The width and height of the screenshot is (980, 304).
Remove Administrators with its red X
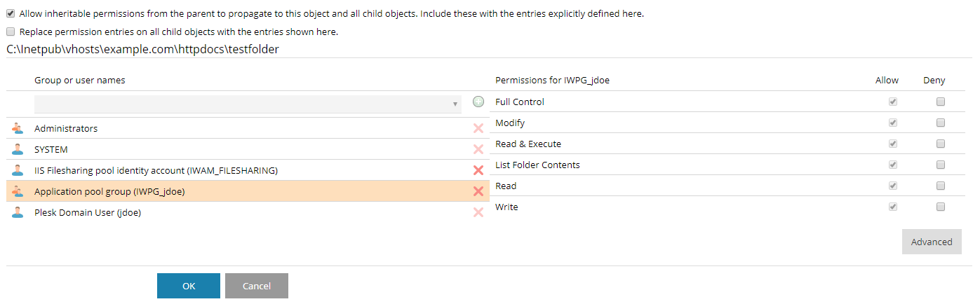(478, 128)
